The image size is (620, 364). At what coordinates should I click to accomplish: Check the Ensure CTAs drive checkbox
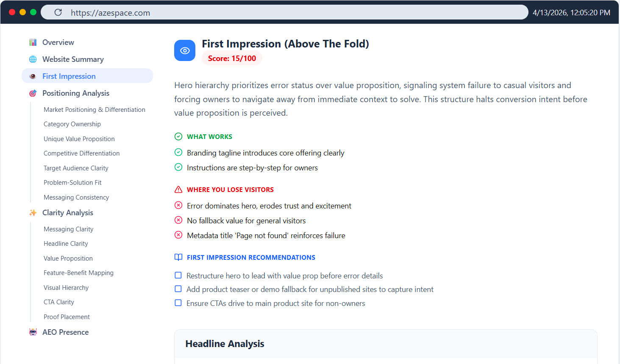tap(178, 303)
